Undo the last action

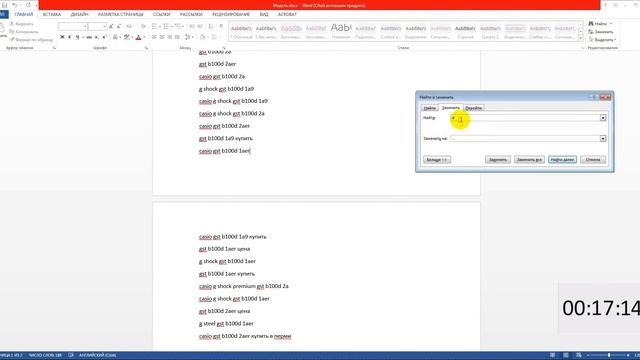pyautogui.click(x=15, y=5)
